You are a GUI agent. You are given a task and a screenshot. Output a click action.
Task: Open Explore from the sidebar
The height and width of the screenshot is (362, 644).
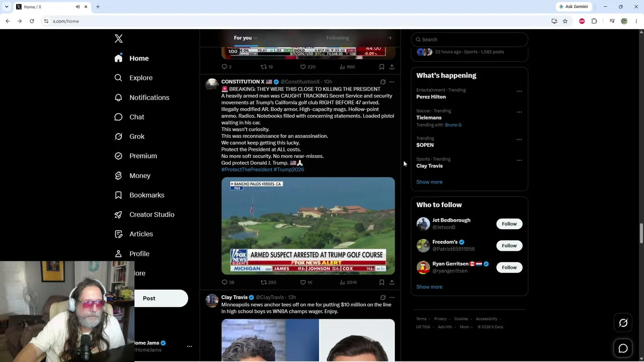click(133, 78)
